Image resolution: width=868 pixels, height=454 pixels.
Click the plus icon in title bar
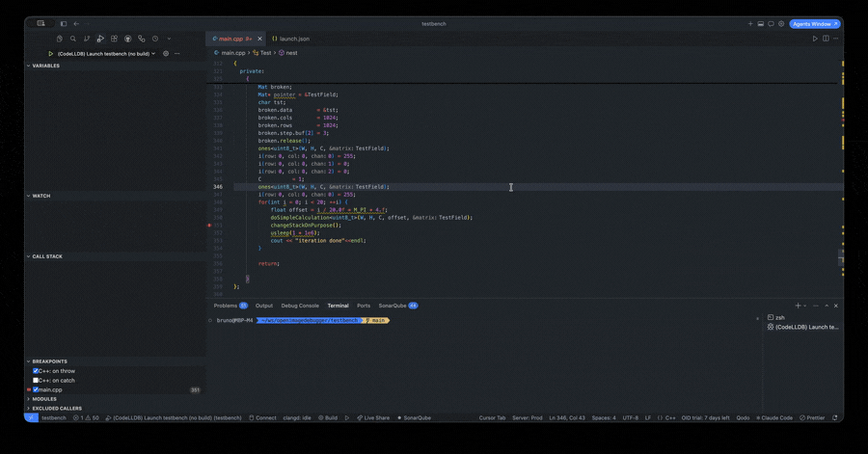pyautogui.click(x=750, y=24)
